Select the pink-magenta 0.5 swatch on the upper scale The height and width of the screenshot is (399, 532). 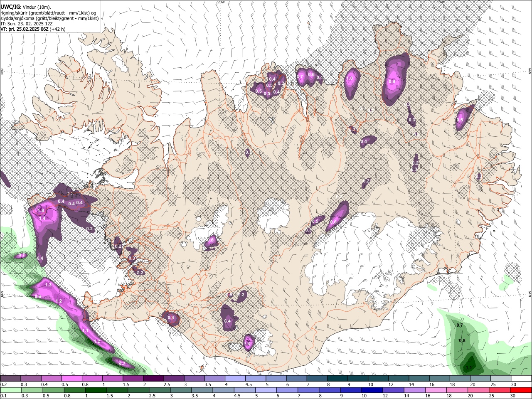pyautogui.click(x=71, y=379)
